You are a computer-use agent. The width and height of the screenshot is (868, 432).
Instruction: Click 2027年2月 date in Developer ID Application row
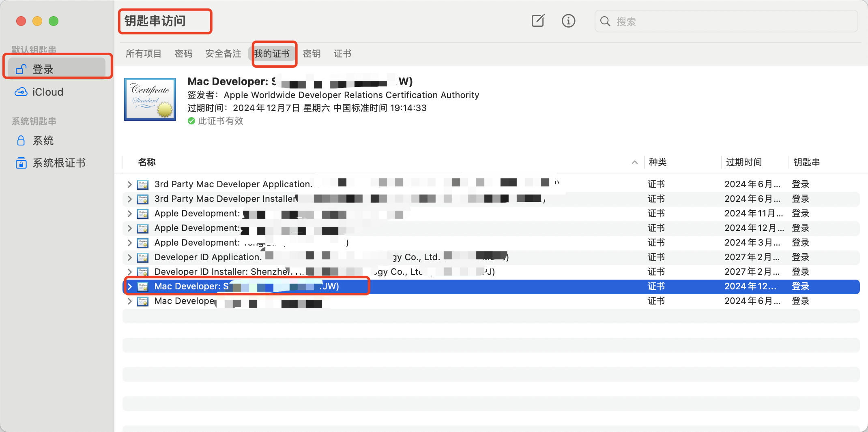click(x=752, y=257)
